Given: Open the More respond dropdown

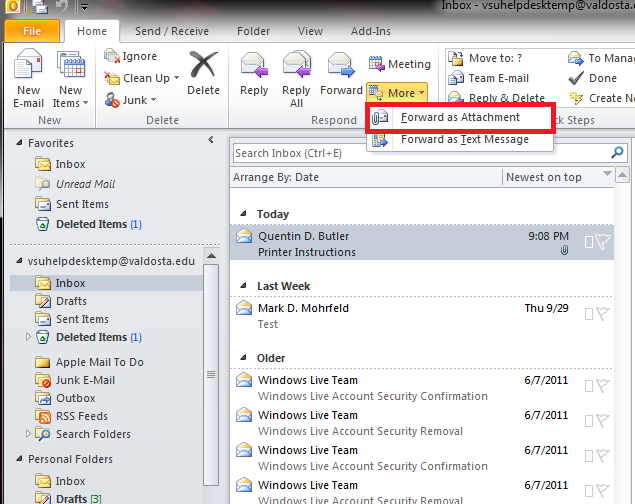Looking at the screenshot, I should pyautogui.click(x=397, y=93).
